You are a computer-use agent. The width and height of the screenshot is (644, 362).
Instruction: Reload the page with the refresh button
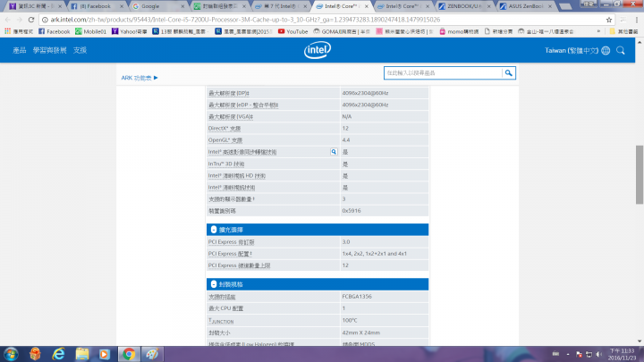point(31,20)
